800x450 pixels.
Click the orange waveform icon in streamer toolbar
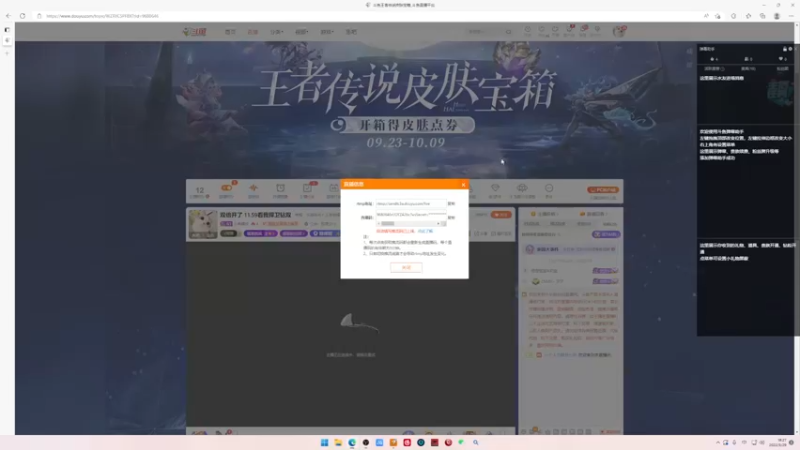254,190
